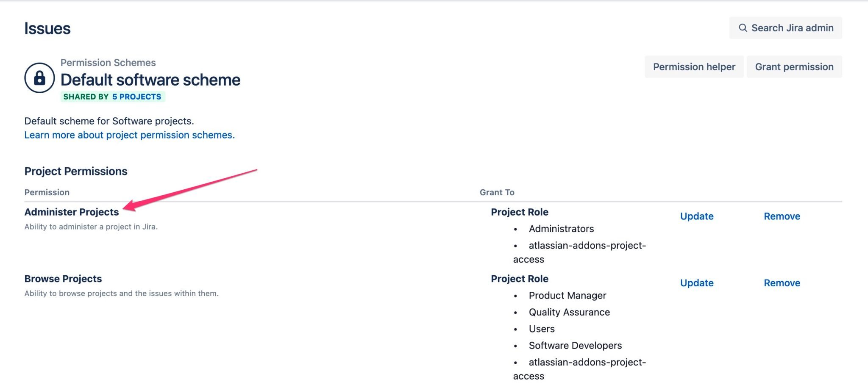Image resolution: width=868 pixels, height=385 pixels.
Task: Click the Product Manager role entry
Action: [568, 295]
